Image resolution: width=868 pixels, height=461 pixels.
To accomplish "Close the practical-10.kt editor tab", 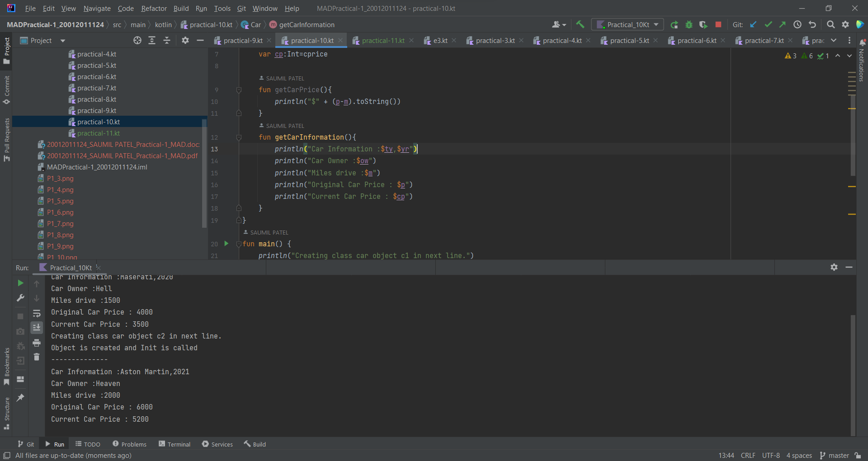I will click(x=340, y=40).
